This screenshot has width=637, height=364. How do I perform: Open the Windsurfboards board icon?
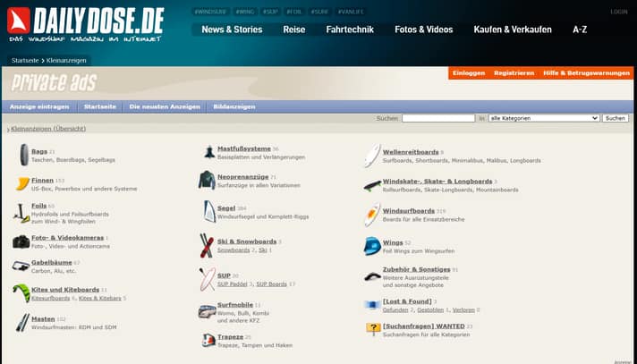(372, 216)
